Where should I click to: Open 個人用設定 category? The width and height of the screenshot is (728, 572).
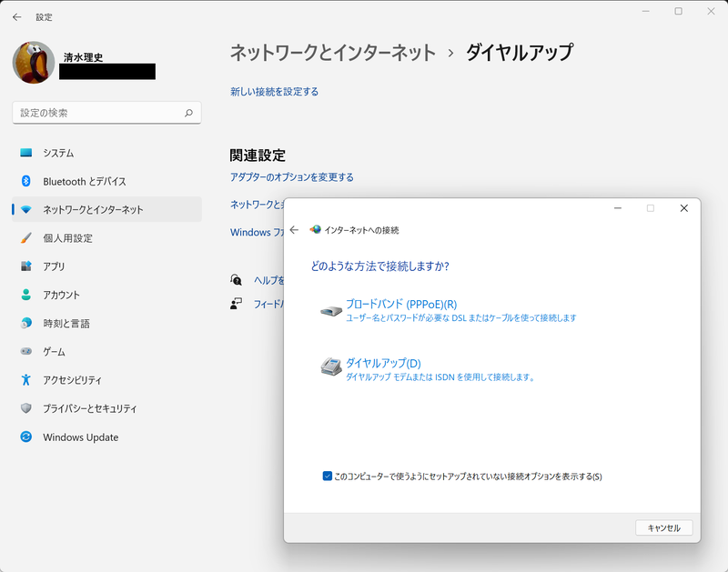106,238
